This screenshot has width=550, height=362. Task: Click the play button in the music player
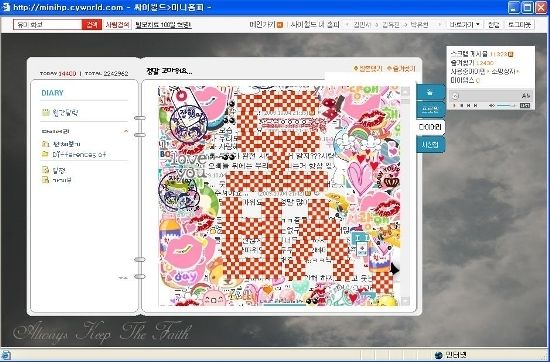pyautogui.click(x=455, y=106)
